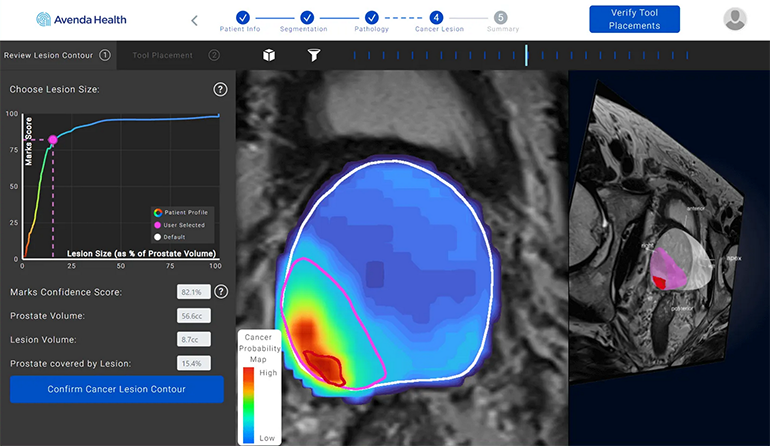Open the Summary step 5

point(500,17)
